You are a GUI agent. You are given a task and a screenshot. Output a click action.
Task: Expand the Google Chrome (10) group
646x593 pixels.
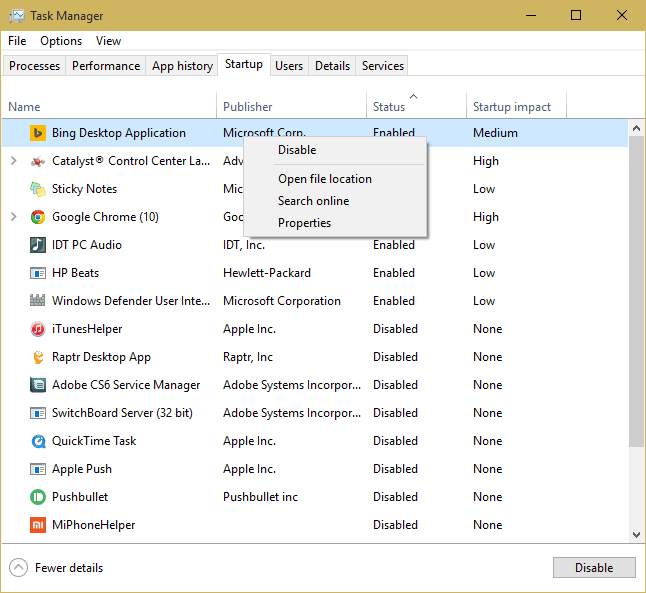click(14, 217)
